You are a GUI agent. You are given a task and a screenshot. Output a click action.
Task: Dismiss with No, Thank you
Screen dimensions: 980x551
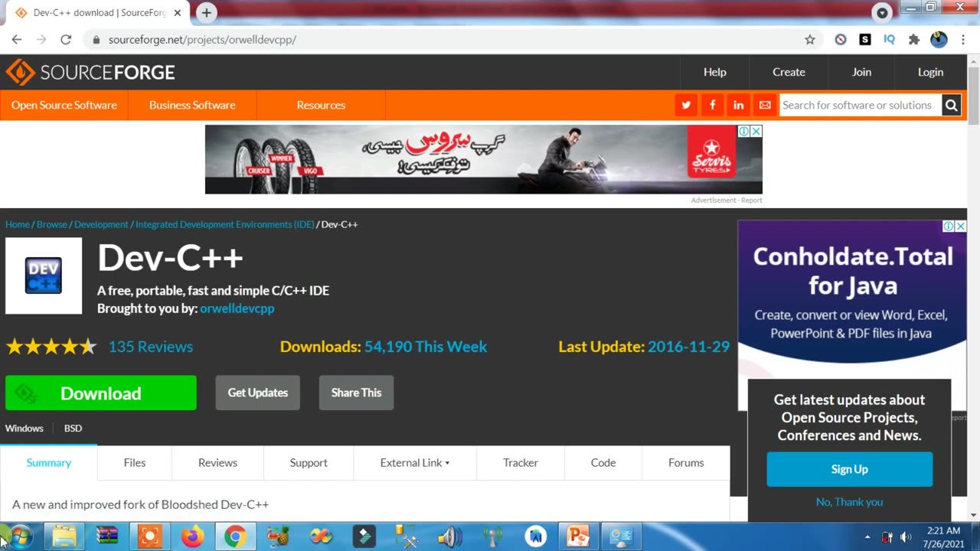(849, 502)
